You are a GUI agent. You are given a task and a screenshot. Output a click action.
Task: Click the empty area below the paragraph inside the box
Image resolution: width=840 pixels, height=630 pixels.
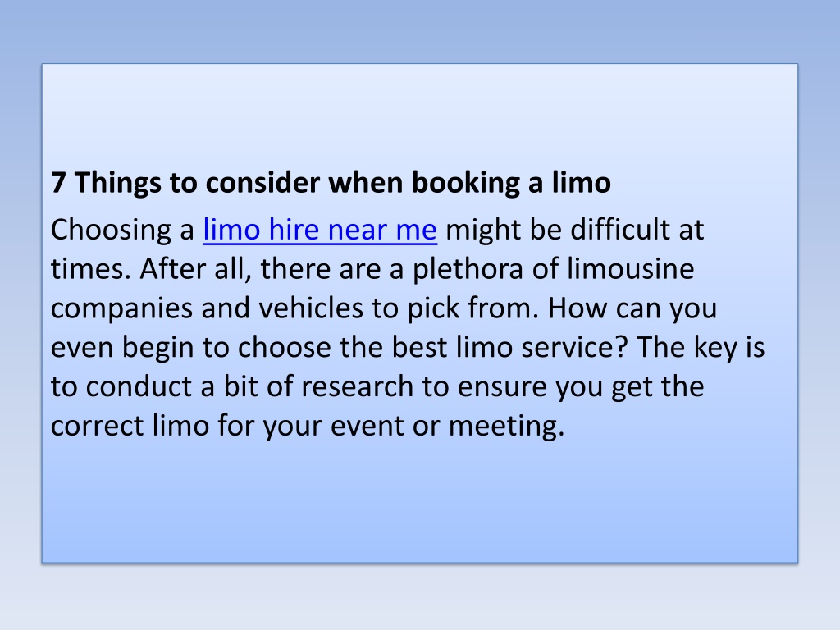tap(419, 504)
